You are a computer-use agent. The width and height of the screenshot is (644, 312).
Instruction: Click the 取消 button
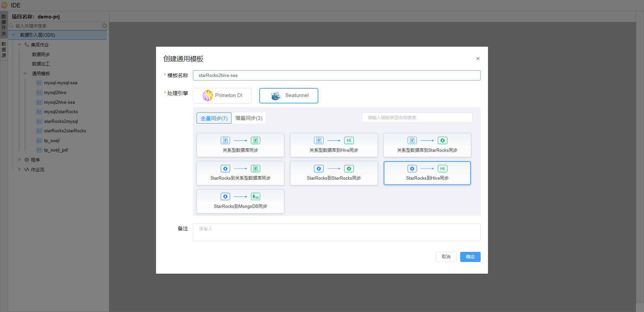[x=446, y=257]
